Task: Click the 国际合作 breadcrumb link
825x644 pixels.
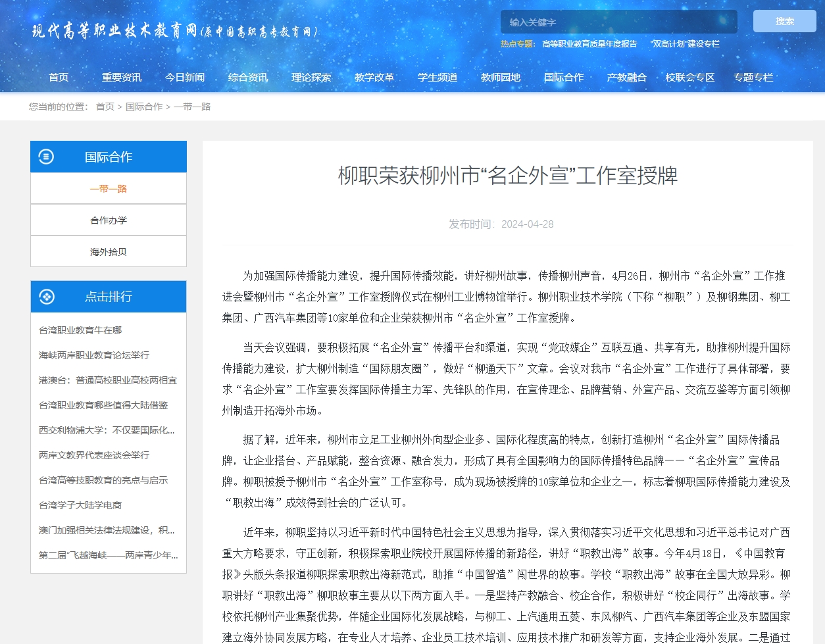Action: (x=143, y=107)
